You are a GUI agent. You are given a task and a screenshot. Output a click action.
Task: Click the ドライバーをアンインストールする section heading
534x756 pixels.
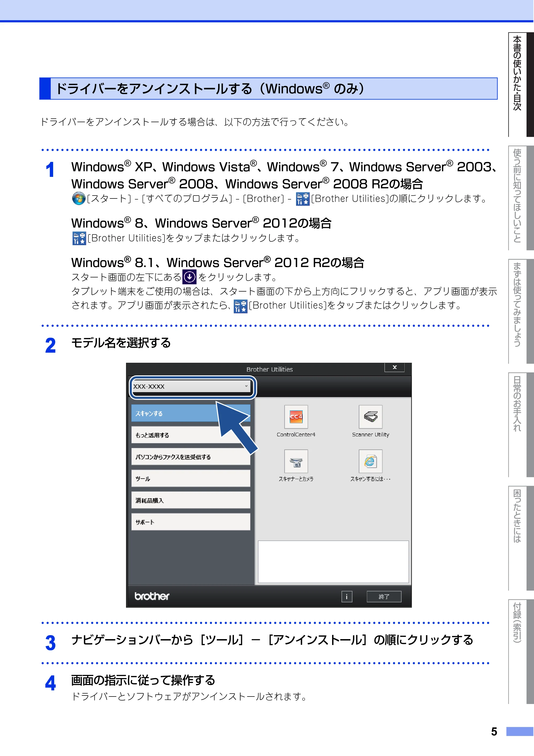click(x=268, y=89)
